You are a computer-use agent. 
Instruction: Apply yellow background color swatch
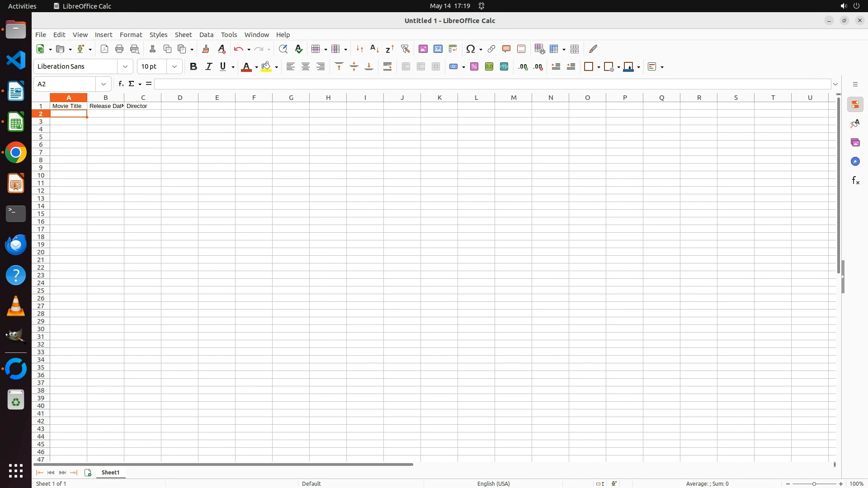coord(266,67)
